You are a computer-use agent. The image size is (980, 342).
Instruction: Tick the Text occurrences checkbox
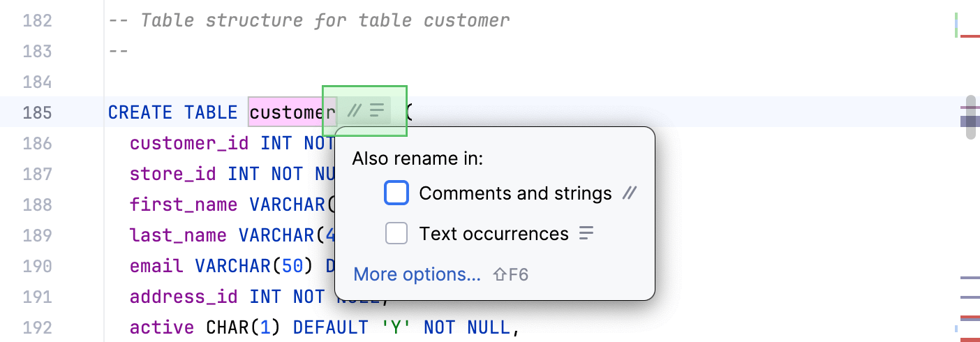pyautogui.click(x=396, y=234)
